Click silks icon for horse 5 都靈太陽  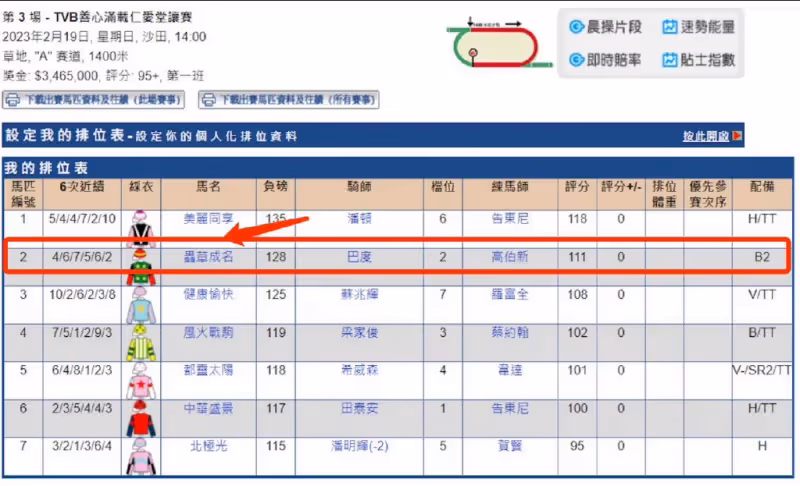click(x=141, y=380)
